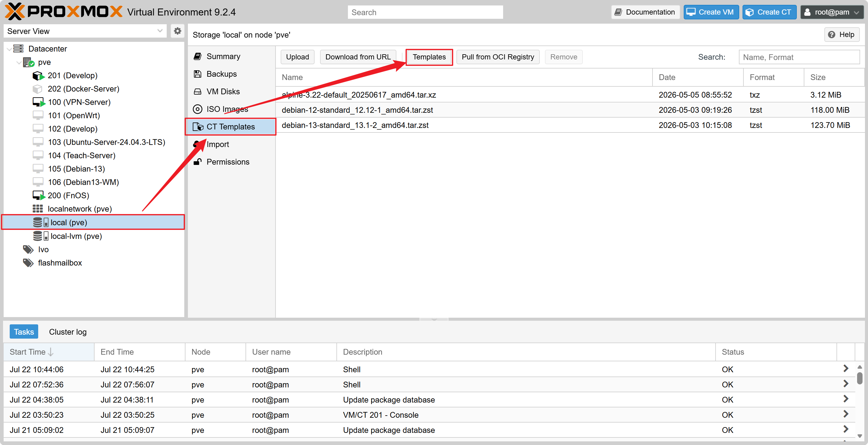
Task: Click the cube icon on Create CT
Action: pyautogui.click(x=749, y=12)
